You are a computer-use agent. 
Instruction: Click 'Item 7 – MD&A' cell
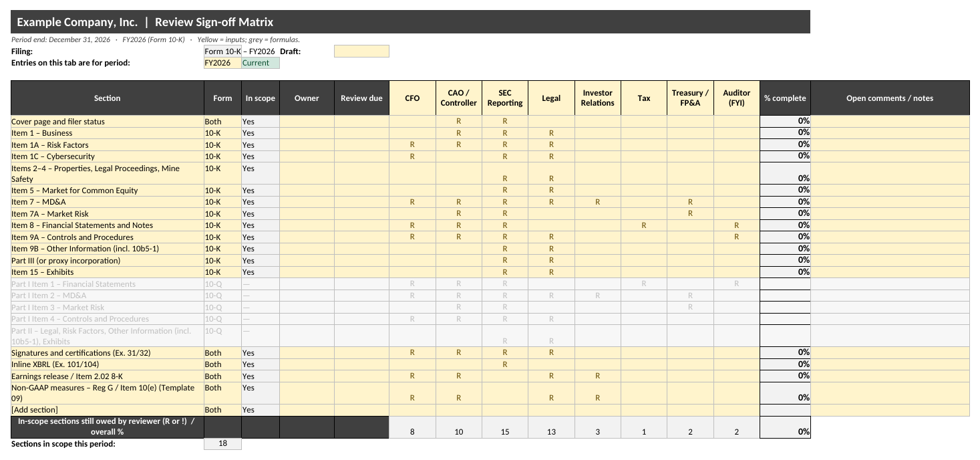[108, 202]
